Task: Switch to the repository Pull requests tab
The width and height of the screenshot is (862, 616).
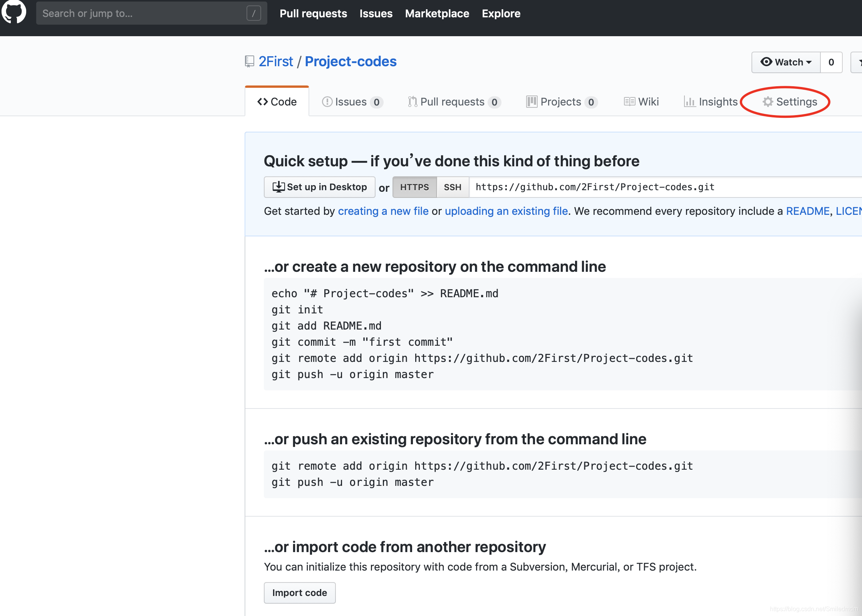Action: (x=454, y=102)
